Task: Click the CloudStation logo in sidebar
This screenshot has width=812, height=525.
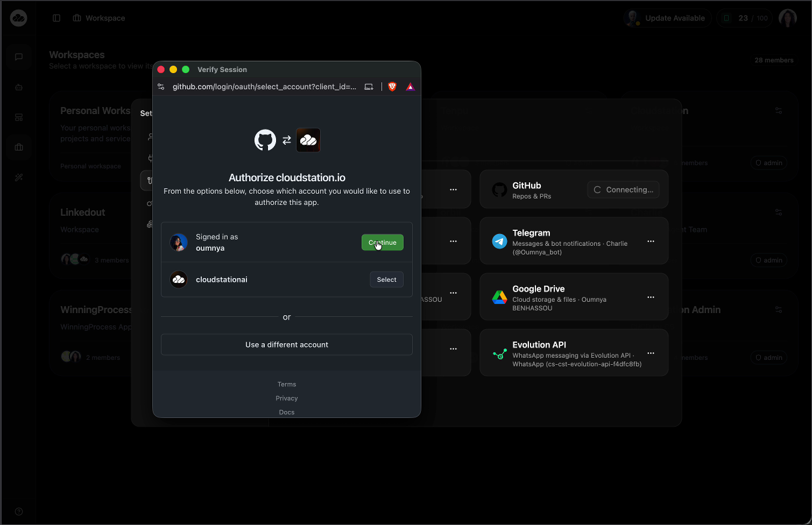Action: (19, 18)
